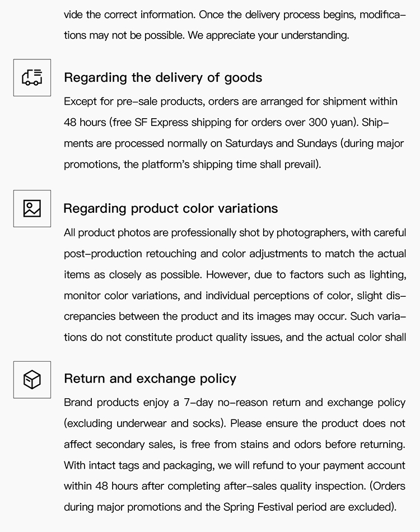Select the 'Regarding product color variations' heading
Viewport: 420px width, 532px height.
[x=170, y=208]
